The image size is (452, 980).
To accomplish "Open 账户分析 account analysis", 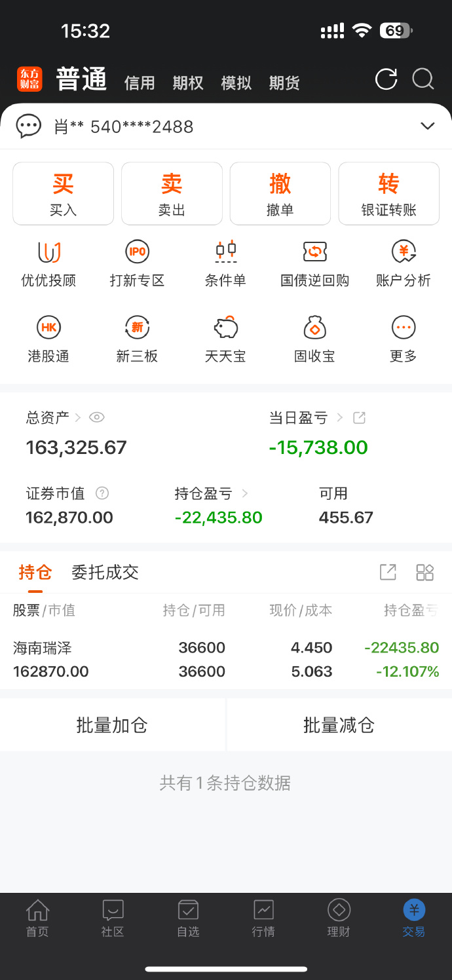I will point(402,262).
